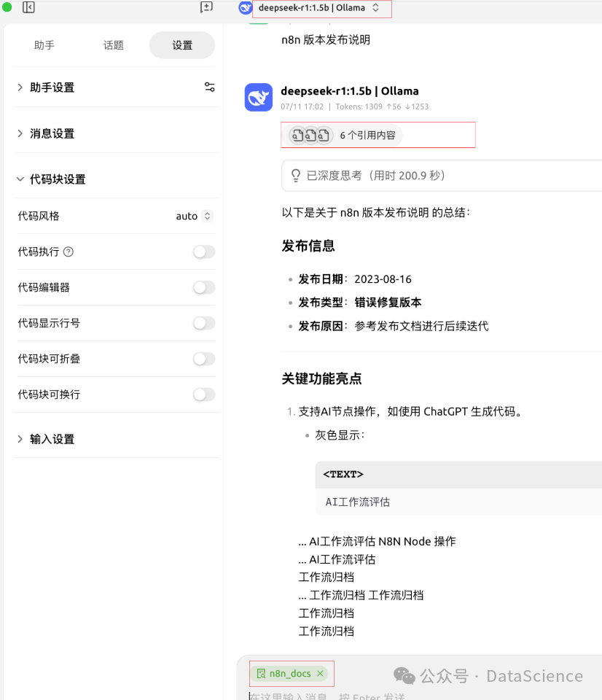Click the user message n8n 版本发布说明
602x700 pixels.
coord(326,39)
